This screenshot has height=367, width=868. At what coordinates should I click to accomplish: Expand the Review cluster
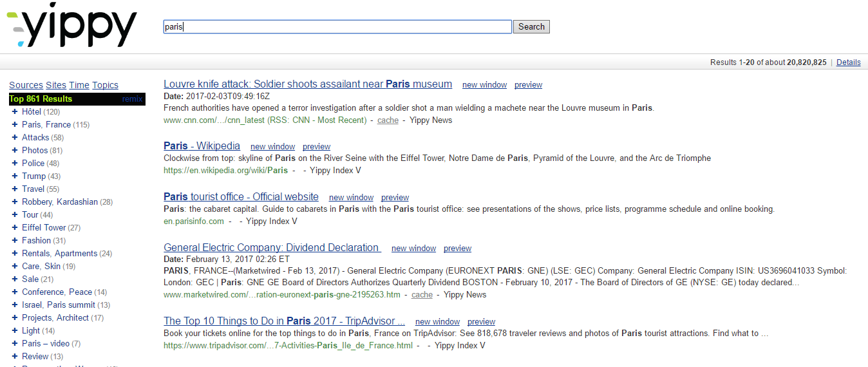click(15, 357)
